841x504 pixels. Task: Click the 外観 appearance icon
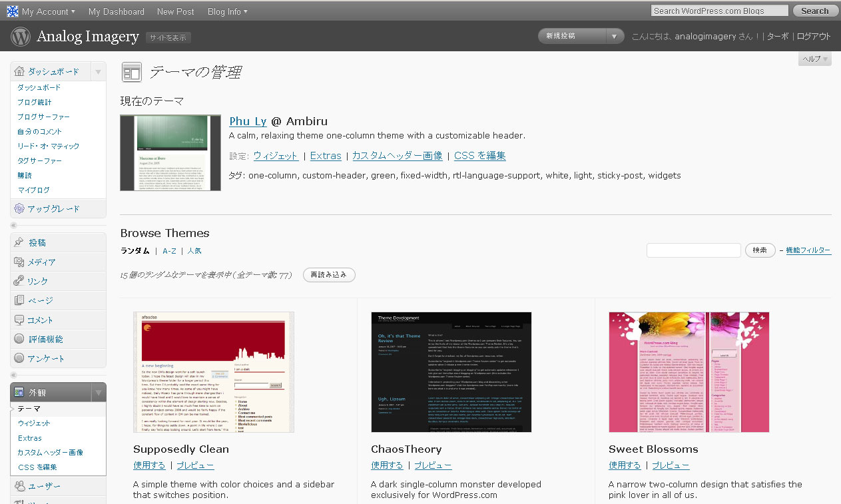19,392
